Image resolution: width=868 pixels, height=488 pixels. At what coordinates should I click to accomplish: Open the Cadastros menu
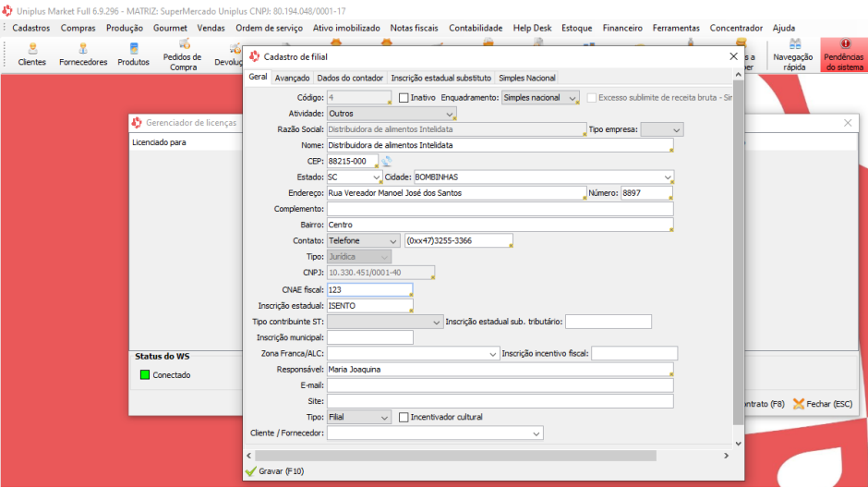click(31, 28)
